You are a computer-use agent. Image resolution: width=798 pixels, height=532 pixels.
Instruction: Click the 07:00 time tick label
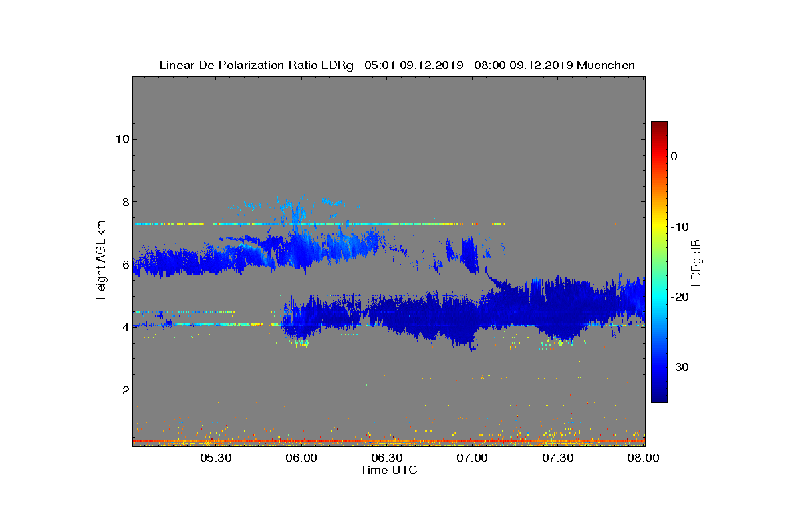(473, 458)
